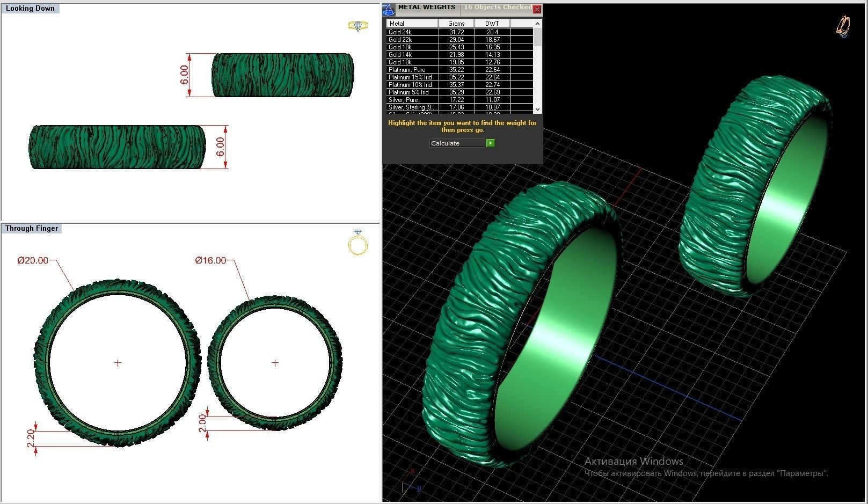Viewport: 868px width, 504px height.
Task: Click the Metal column header to sort
Action: [x=411, y=23]
